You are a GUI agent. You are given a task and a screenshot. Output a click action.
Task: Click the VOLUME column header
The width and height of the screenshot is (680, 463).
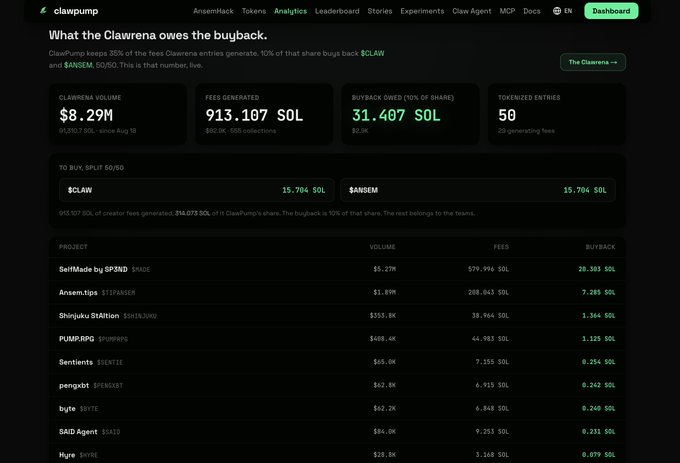[x=382, y=247]
